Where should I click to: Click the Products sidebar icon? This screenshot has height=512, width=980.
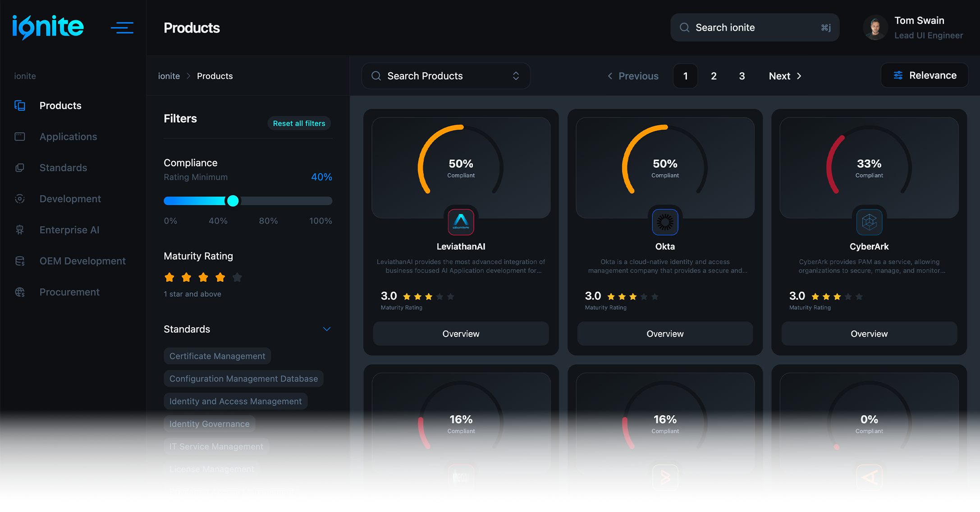coord(20,106)
